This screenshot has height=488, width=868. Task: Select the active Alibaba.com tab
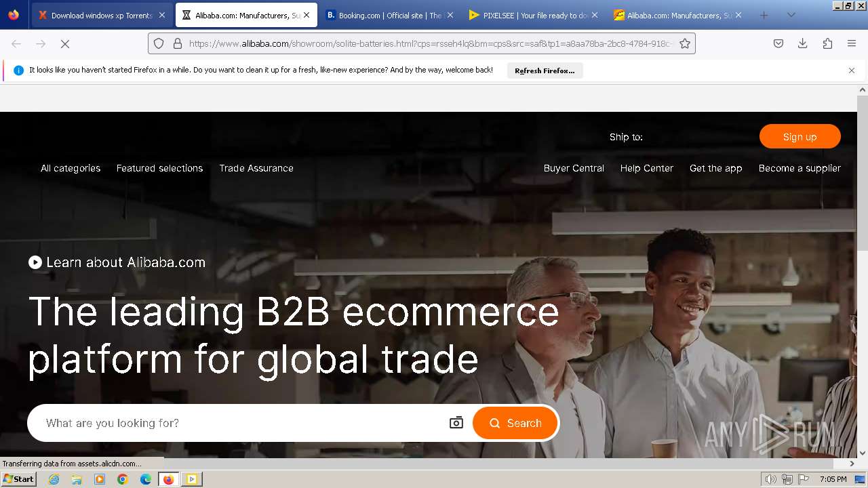(246, 15)
